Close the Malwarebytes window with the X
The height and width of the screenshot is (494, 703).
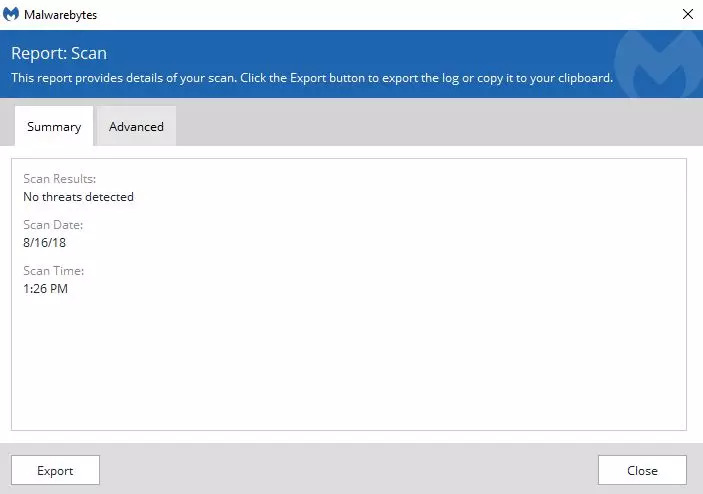click(688, 14)
